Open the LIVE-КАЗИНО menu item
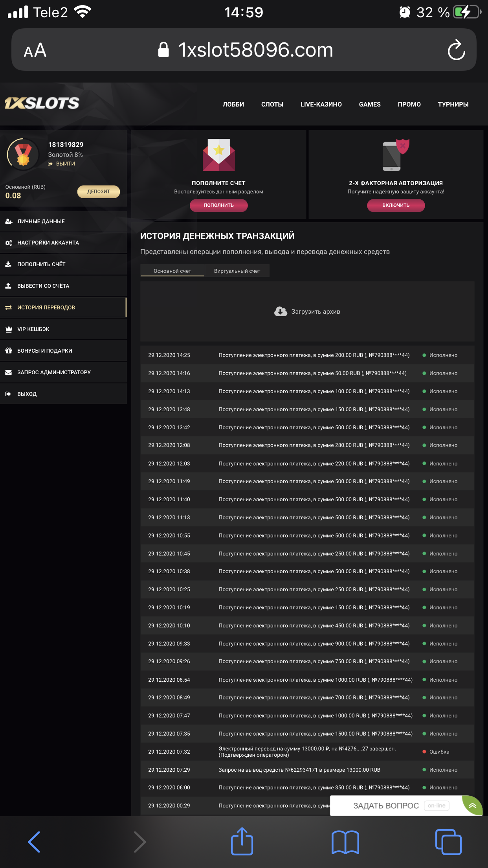The width and height of the screenshot is (488, 868). click(321, 104)
